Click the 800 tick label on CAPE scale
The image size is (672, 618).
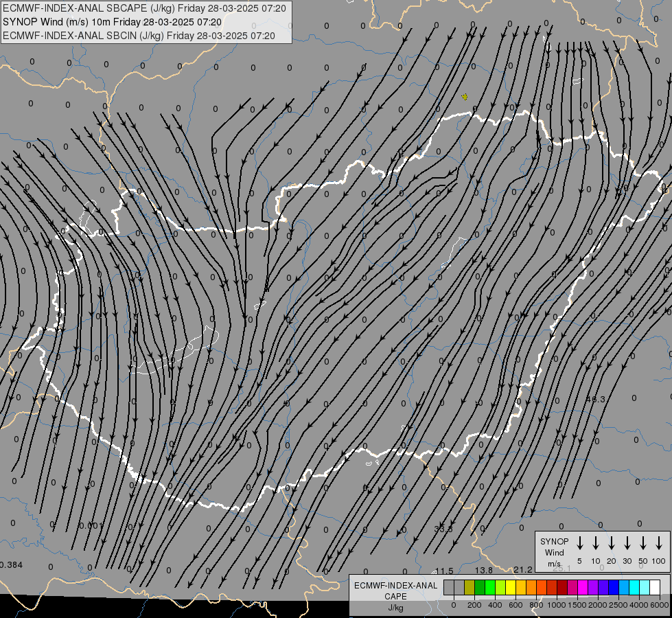point(536,605)
